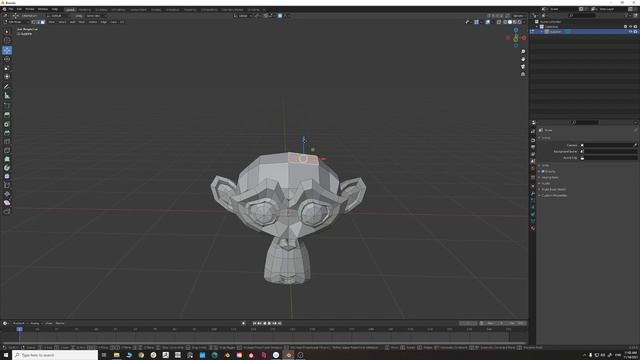Expand the Custom Properties panel
This screenshot has height=360, width=640.
(x=553, y=196)
